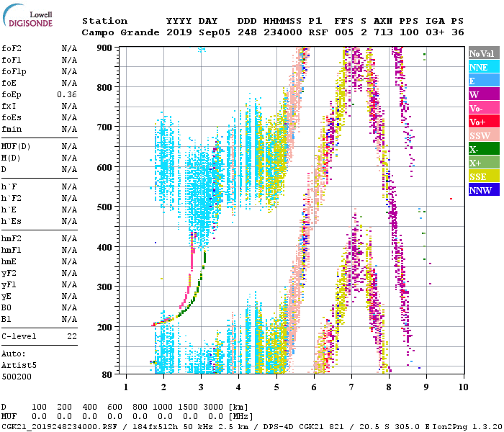Click the 5 MHz frequency axis label
This screenshot has height=432, width=504.
(x=276, y=387)
